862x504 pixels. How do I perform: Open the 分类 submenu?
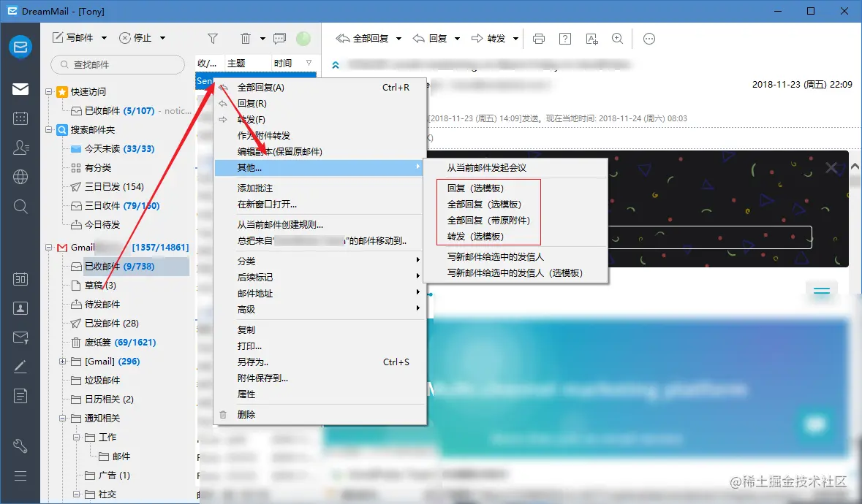click(320, 261)
